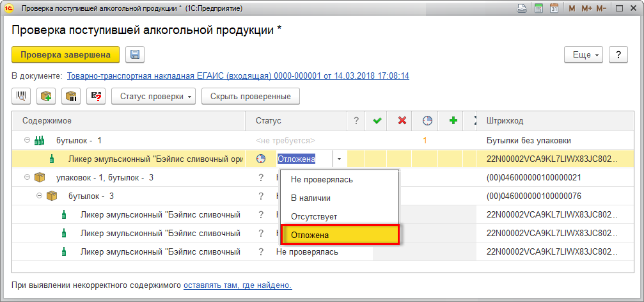Choose В наличии from the dropdown list

339,198
